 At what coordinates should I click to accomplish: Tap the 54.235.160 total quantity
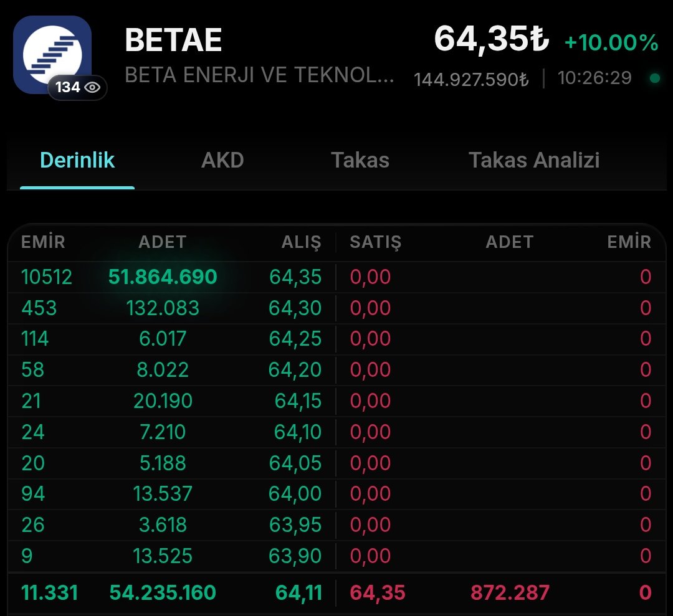pos(163,593)
